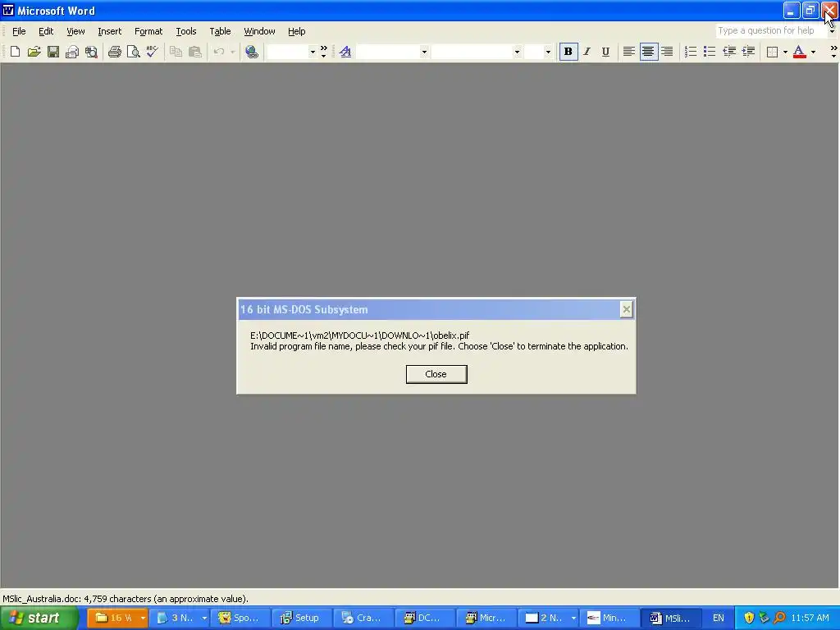Click the 11:57 AM system clock
This screenshot has height=630, width=840.
(x=810, y=618)
